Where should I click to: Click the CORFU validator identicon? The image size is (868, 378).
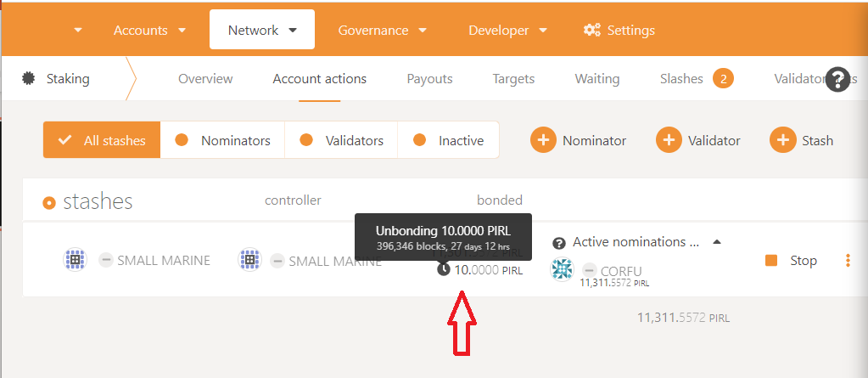pyautogui.click(x=562, y=270)
